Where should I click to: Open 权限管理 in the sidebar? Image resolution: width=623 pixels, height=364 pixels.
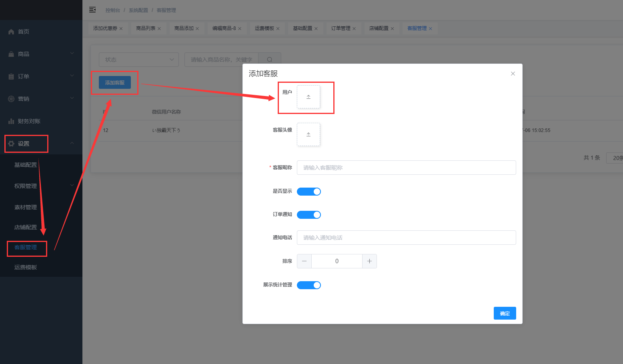click(x=26, y=186)
